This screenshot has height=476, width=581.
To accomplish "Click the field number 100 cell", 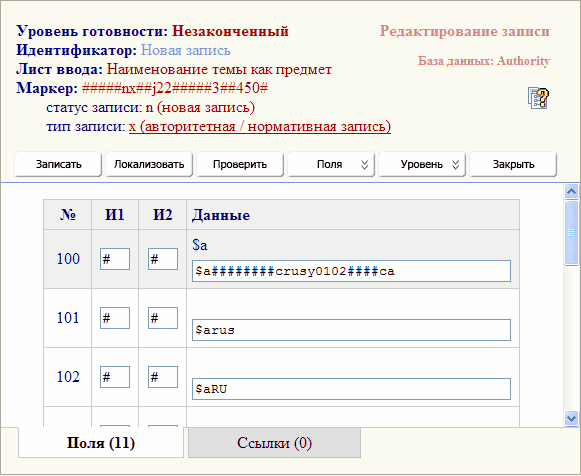I will pyautogui.click(x=68, y=259).
